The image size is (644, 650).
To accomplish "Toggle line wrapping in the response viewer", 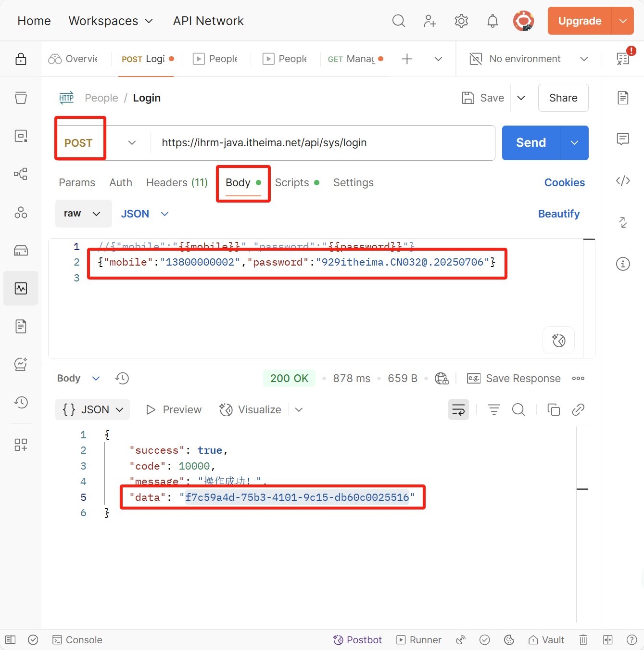I will point(458,409).
